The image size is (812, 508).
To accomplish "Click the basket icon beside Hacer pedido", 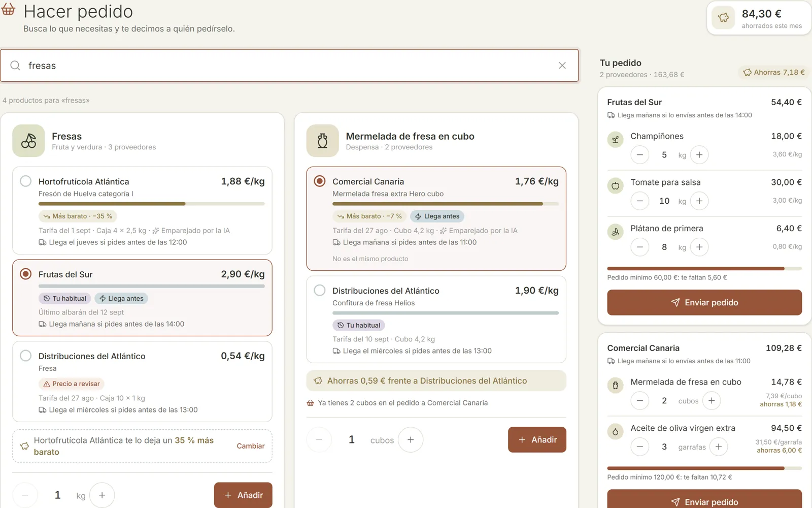I will 8,9.
